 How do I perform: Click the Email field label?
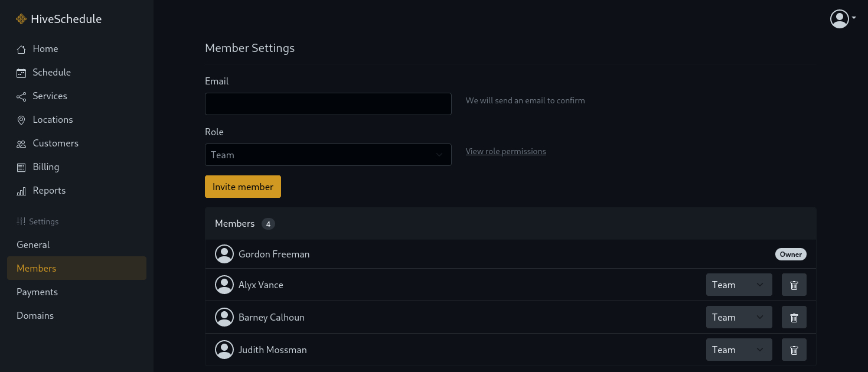(217, 81)
